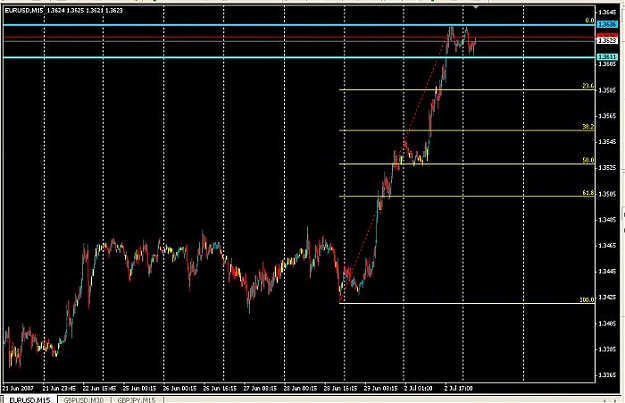
Task: Click the 1.3425 price scale label
Action: 607,297
